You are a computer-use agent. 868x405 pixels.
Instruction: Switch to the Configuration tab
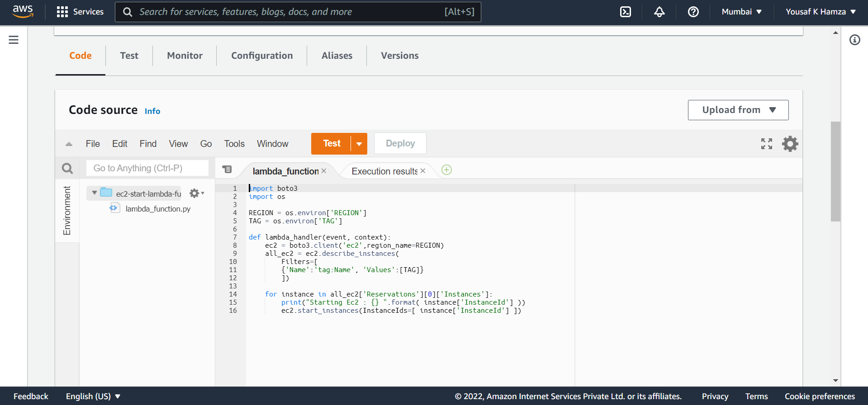coord(262,56)
